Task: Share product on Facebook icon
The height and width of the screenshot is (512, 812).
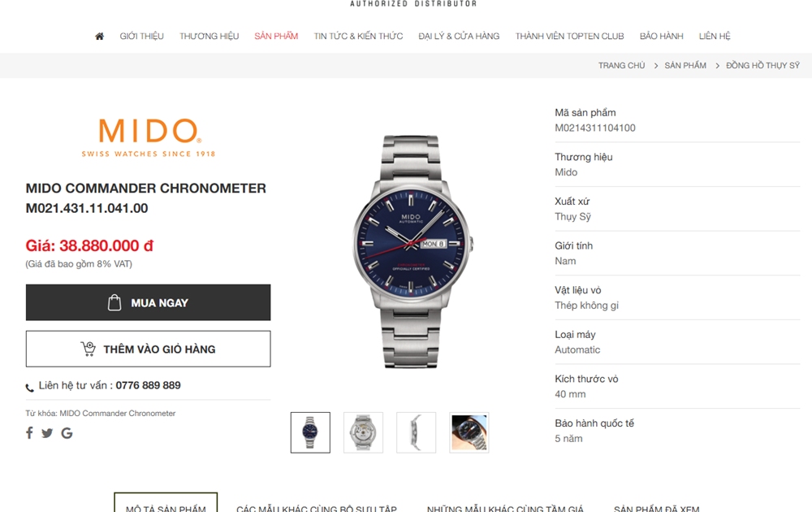Action: click(29, 432)
